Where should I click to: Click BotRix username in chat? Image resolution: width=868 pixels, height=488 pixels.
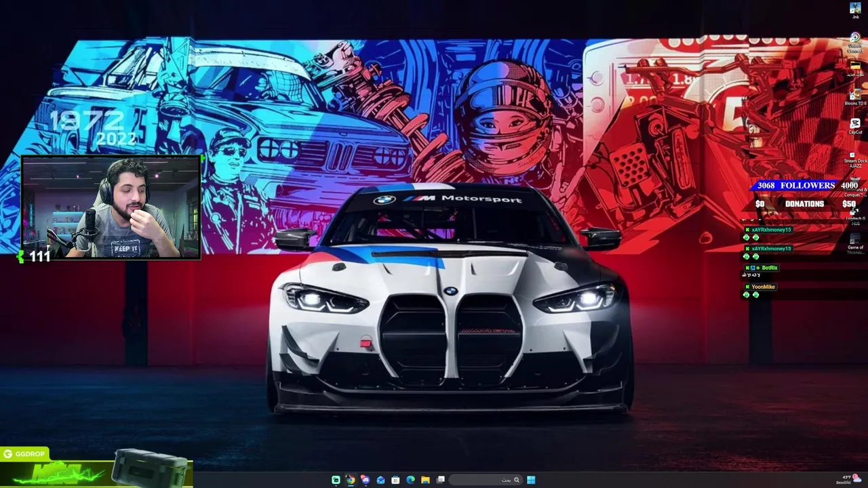[769, 268]
